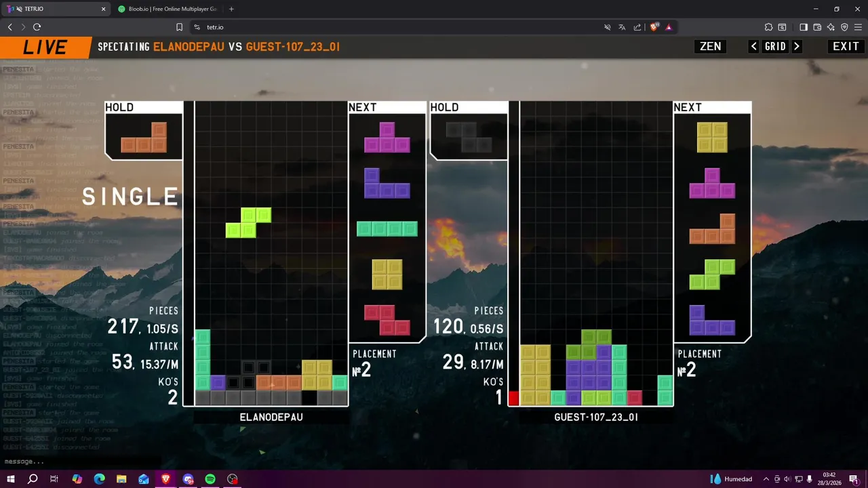Reload the tetr.io page
This screenshot has width=868, height=488.
(37, 27)
